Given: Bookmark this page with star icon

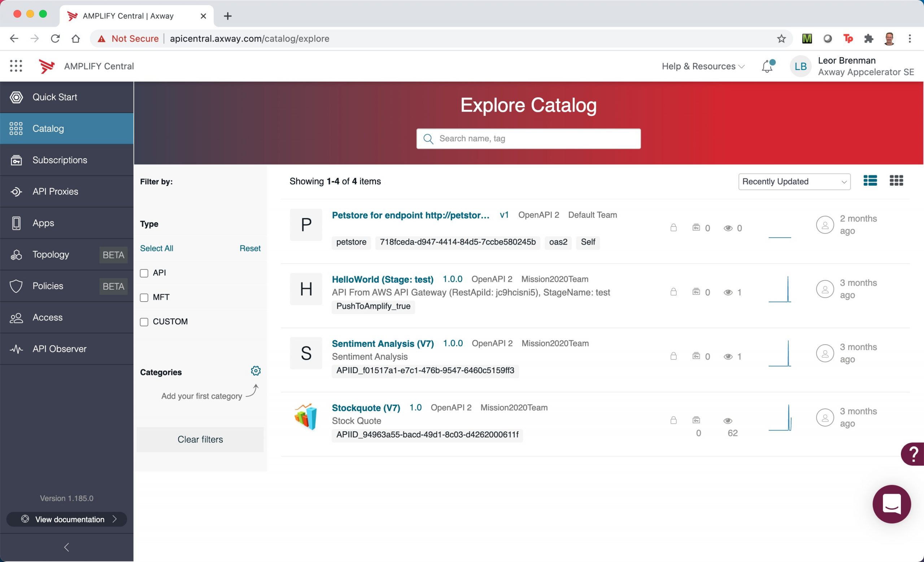Looking at the screenshot, I should pyautogui.click(x=781, y=39).
